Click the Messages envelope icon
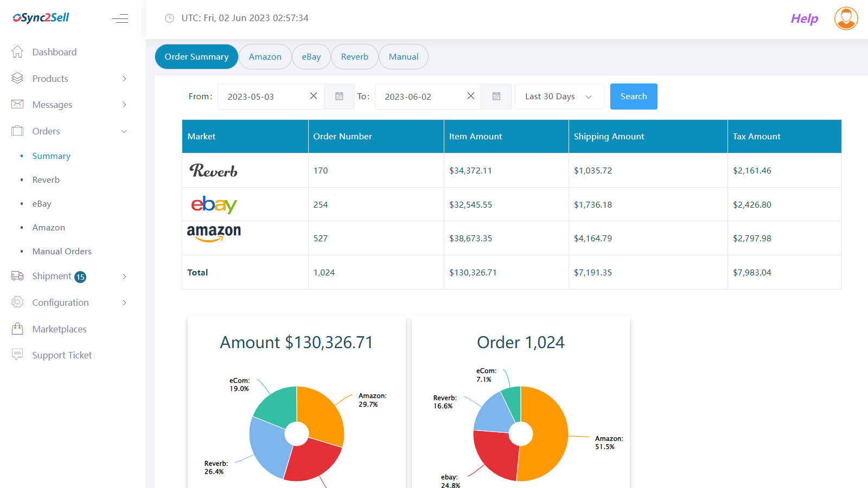Viewport: 868px width, 488px height. tap(17, 104)
